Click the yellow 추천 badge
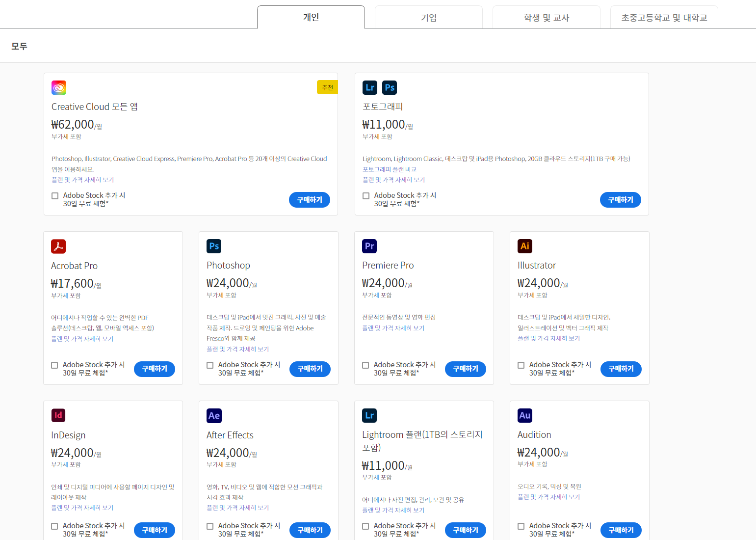This screenshot has height=540, width=756. tap(327, 87)
